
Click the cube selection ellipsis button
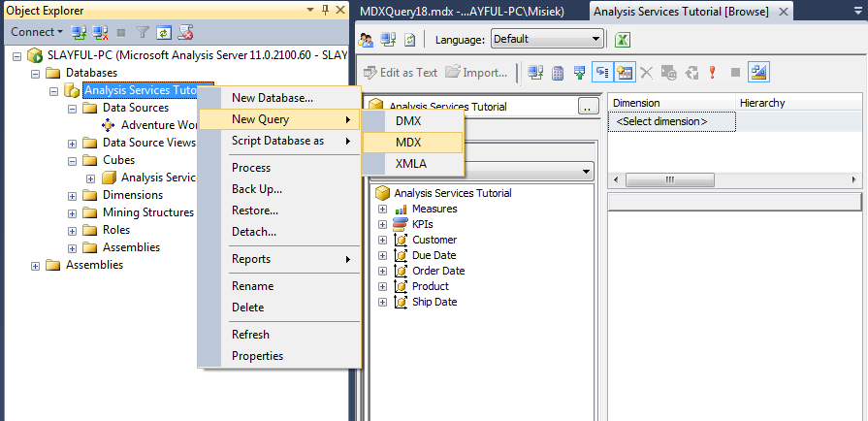point(589,106)
